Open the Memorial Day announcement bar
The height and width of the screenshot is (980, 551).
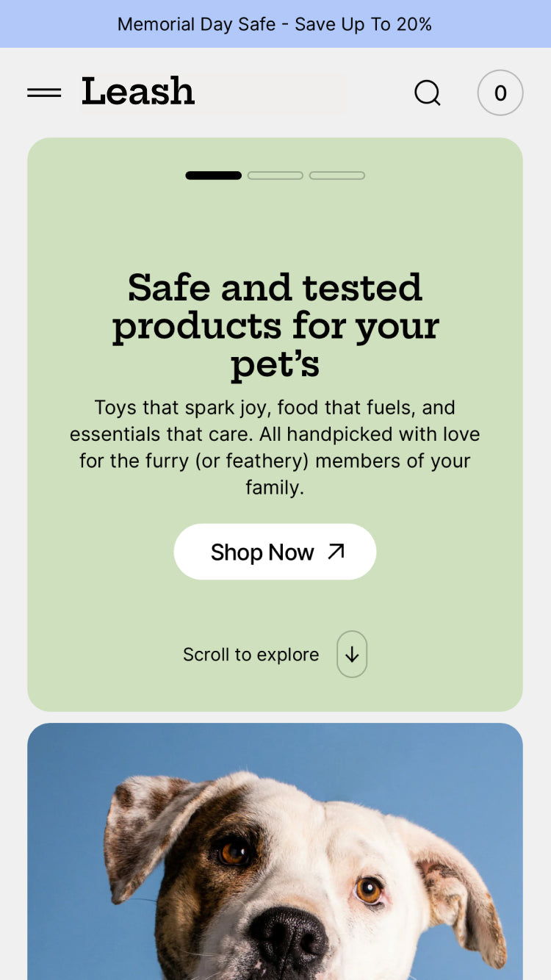(275, 24)
